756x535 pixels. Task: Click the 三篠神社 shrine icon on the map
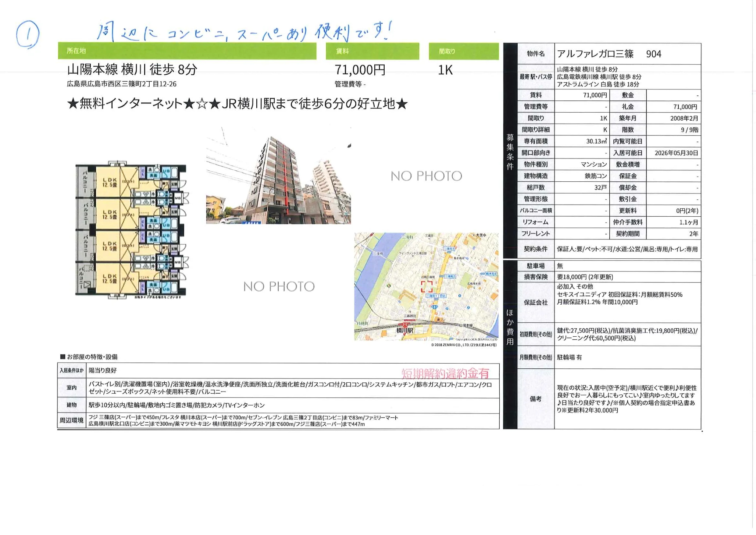[x=410, y=311]
